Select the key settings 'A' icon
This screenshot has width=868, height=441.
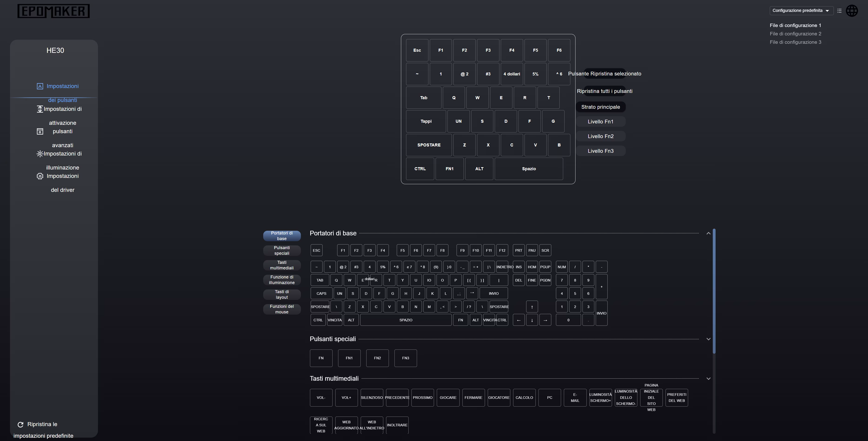click(40, 86)
